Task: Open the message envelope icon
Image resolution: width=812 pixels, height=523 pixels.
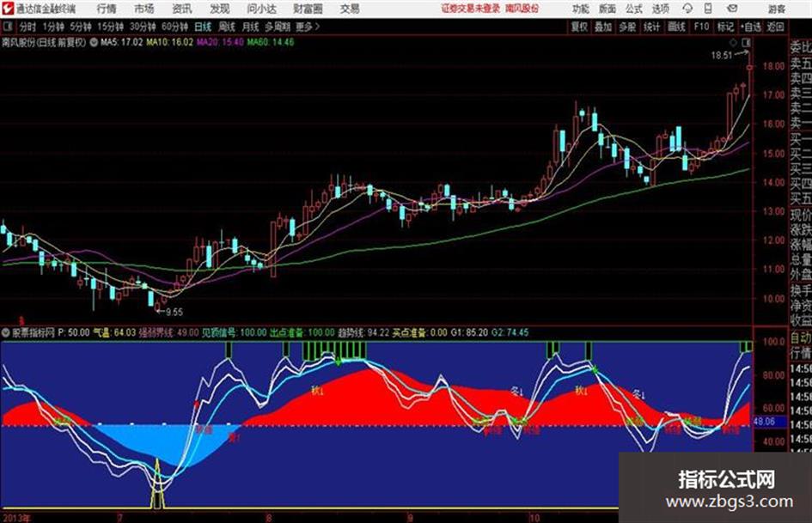Action: pyautogui.click(x=732, y=9)
